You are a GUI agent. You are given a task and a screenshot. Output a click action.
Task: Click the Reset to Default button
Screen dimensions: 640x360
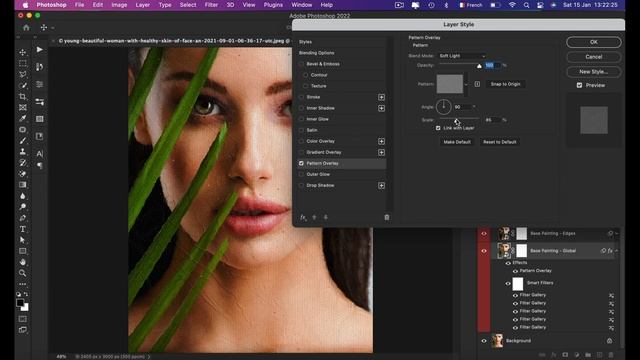point(500,142)
